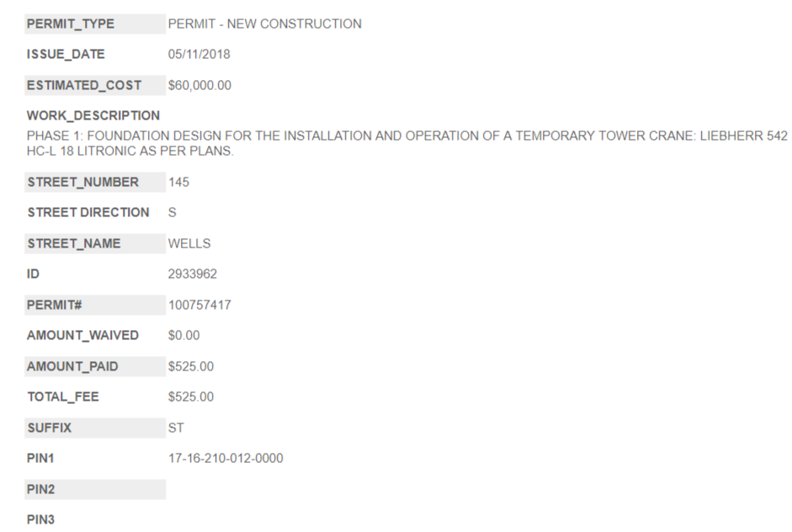Select the TOTAL_FEE amount $525.00
Viewport: 792px width, 532px height.
(x=191, y=397)
